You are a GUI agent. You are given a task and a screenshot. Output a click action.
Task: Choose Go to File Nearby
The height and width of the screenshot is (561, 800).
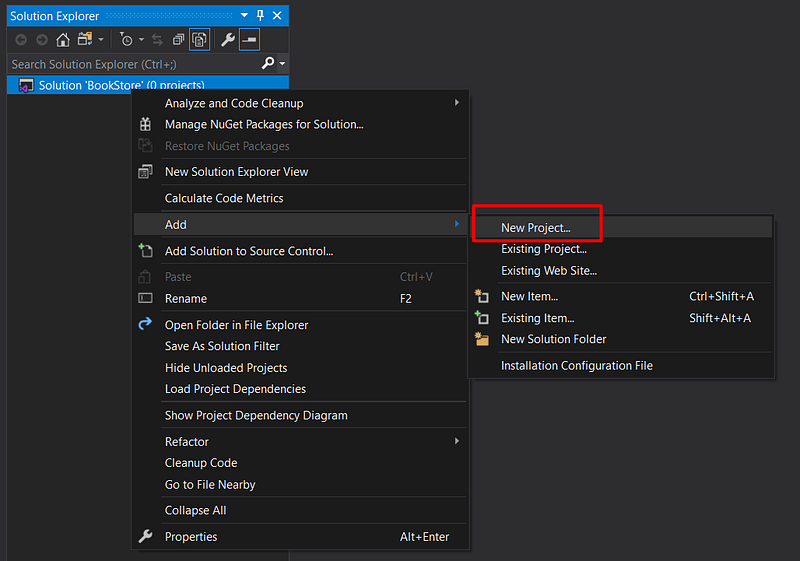[x=301, y=485]
